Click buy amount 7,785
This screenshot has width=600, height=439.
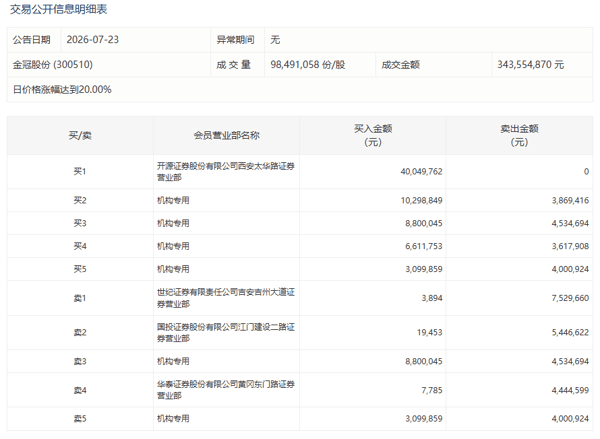(x=432, y=390)
